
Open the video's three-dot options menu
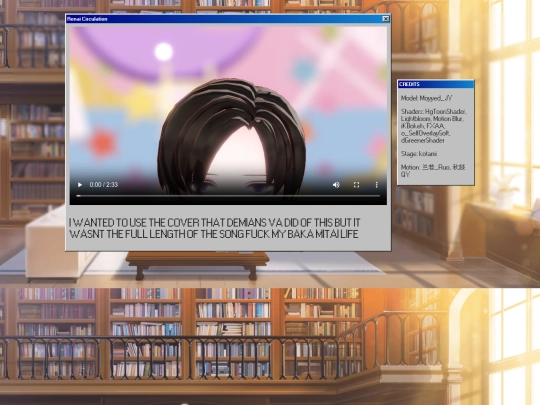[376, 185]
